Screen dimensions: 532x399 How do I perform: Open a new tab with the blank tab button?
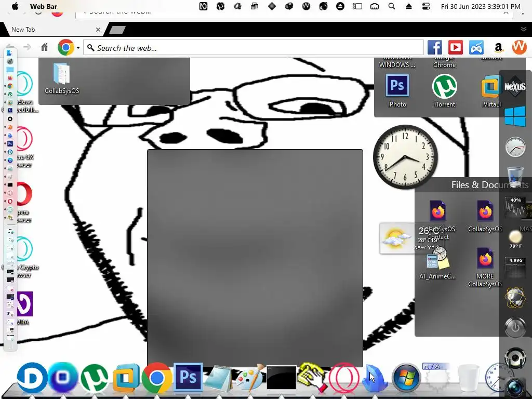[117, 30]
